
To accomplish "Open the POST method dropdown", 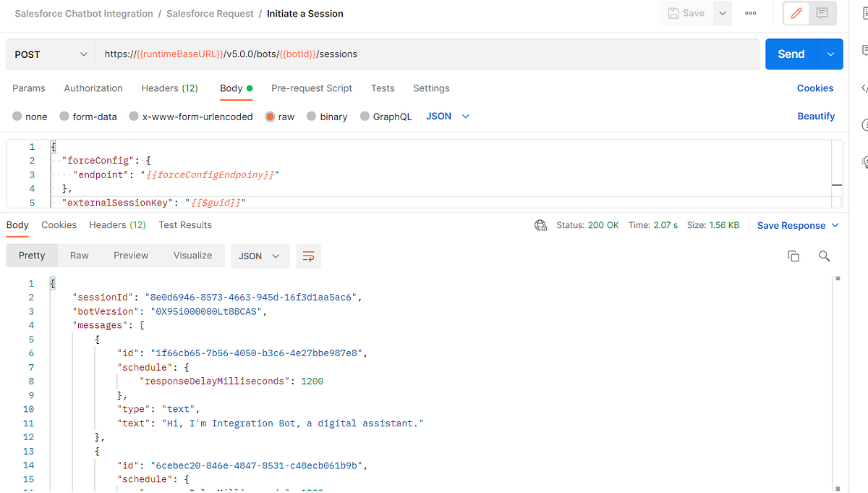I will point(51,54).
